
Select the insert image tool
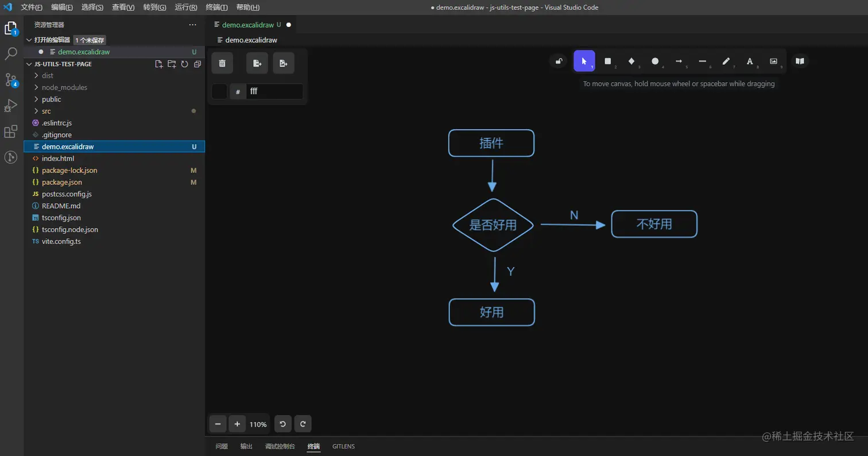coord(773,61)
